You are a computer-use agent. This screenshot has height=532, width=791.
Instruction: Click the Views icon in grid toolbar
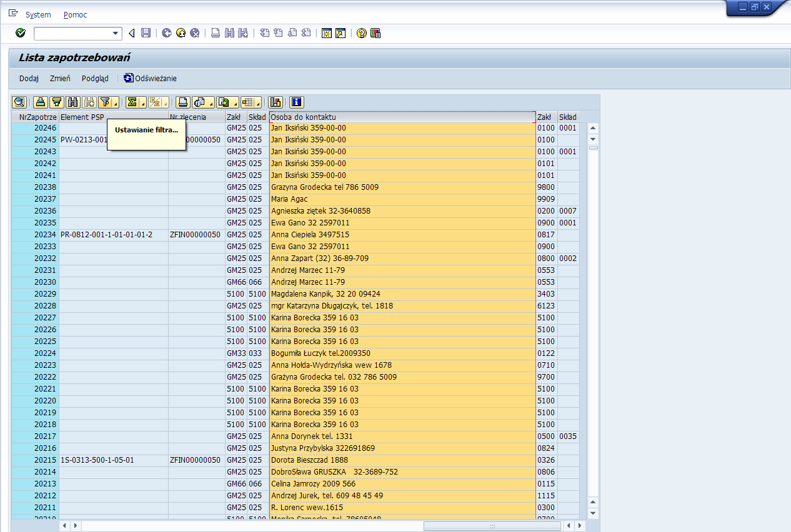[199, 102]
